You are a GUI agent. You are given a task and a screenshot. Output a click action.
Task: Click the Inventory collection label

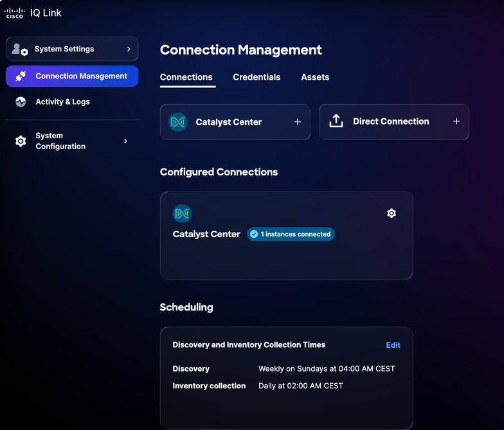(x=209, y=386)
